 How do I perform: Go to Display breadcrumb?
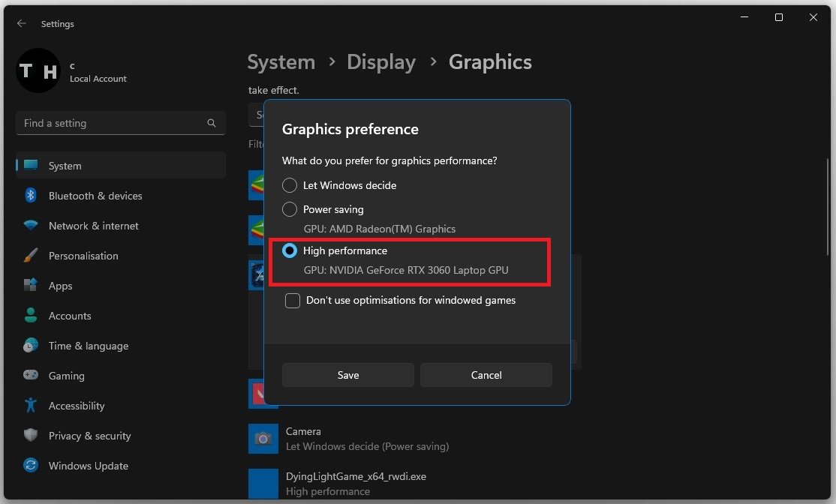pos(381,61)
